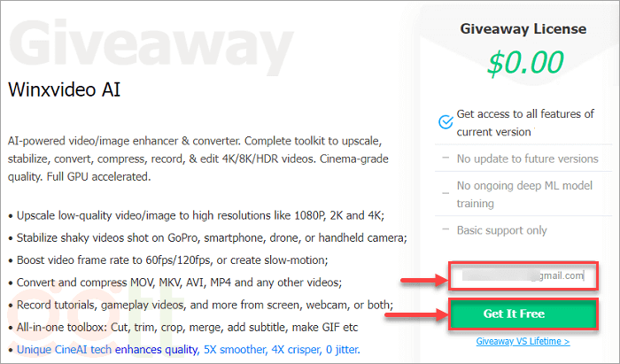Click the Winxvideo AI title

pyautogui.click(x=64, y=89)
